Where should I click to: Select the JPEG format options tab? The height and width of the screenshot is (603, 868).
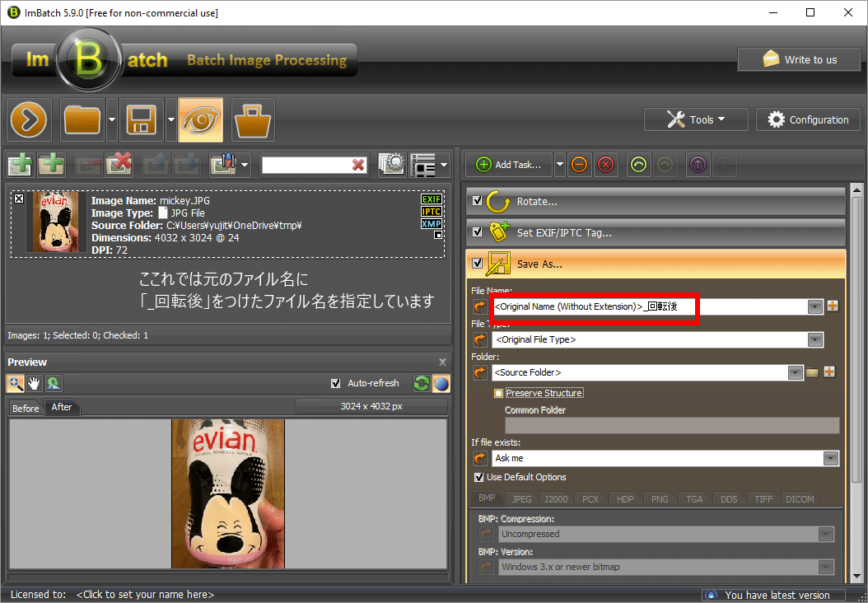tap(521, 499)
